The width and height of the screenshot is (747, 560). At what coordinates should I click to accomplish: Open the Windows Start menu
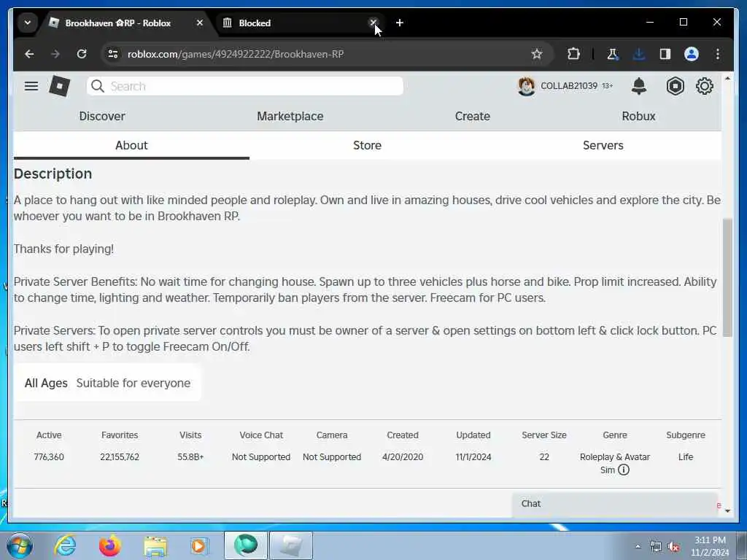[20, 545]
